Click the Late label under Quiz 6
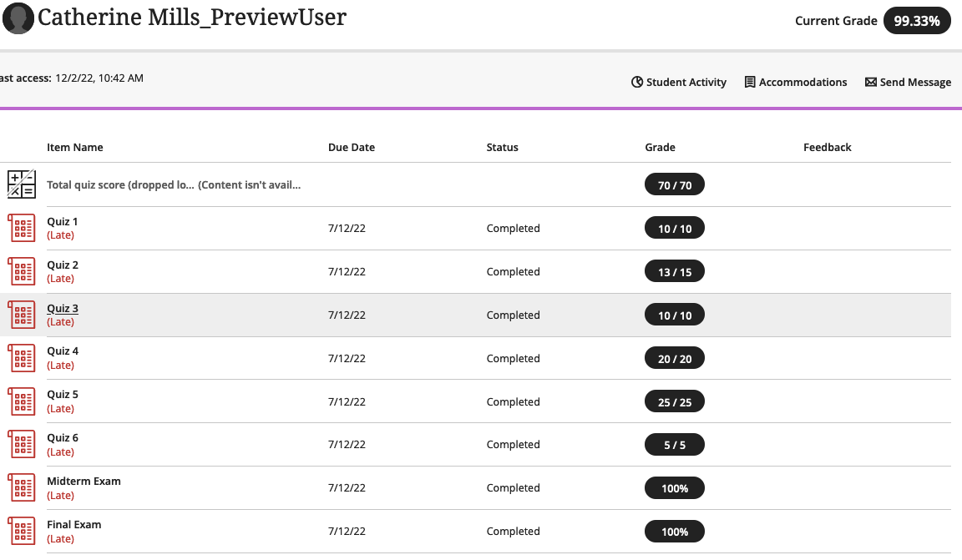The image size is (962, 560). pos(60,452)
